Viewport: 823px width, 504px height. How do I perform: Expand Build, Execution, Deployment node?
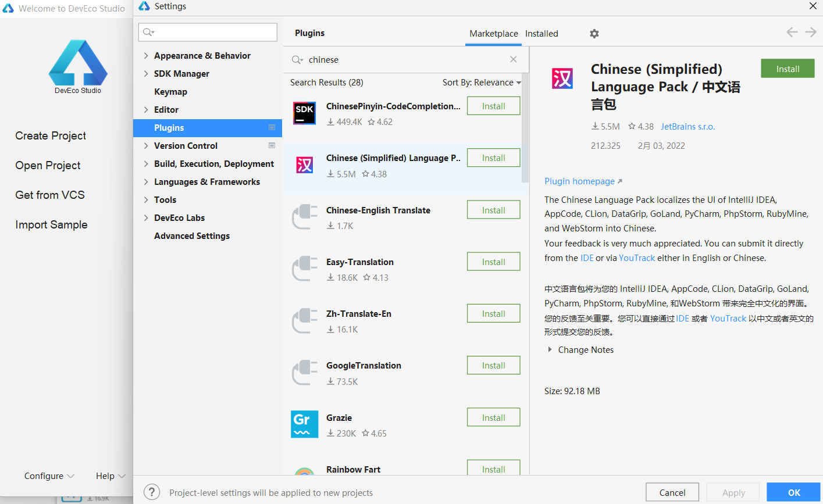[x=146, y=164]
